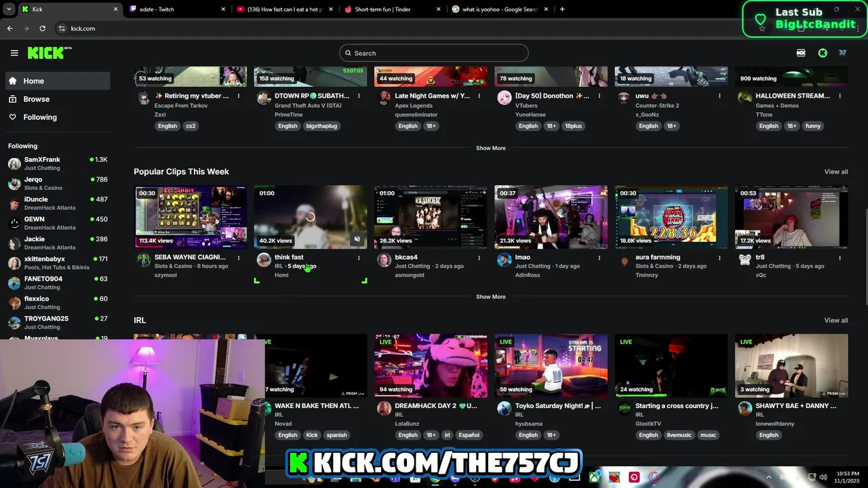Click the browser back arrow
868x488 pixels.
(x=9, y=28)
